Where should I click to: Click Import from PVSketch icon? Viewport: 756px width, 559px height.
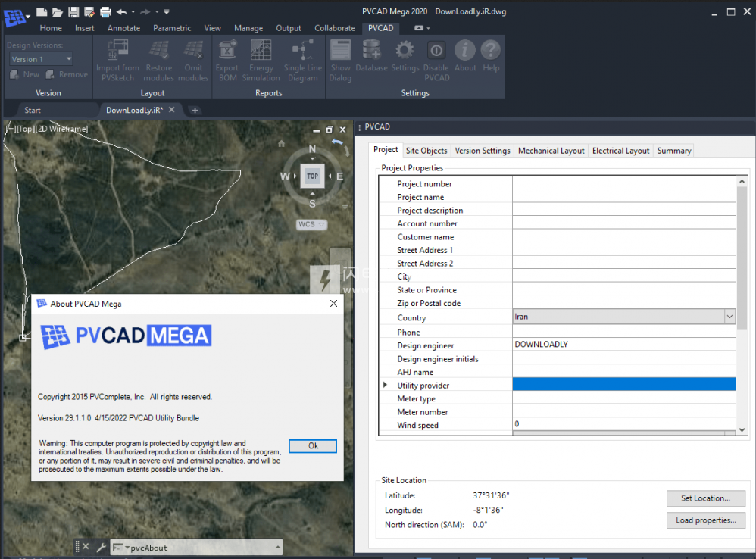pos(117,50)
